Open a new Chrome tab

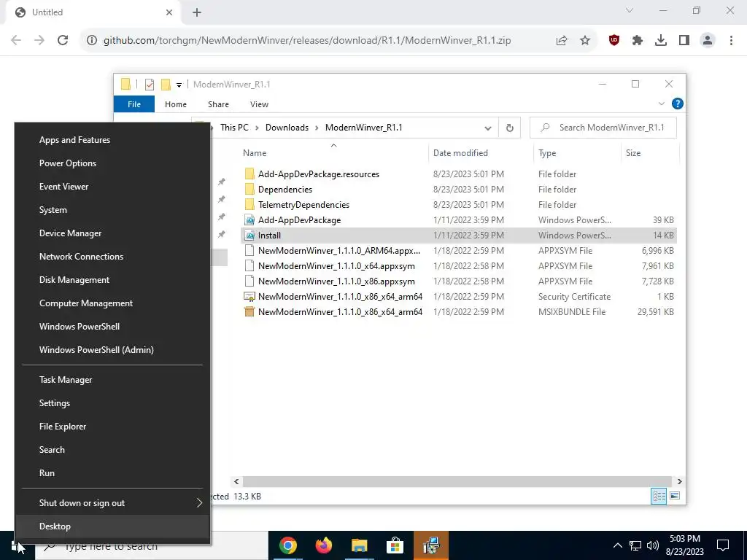[x=197, y=12]
